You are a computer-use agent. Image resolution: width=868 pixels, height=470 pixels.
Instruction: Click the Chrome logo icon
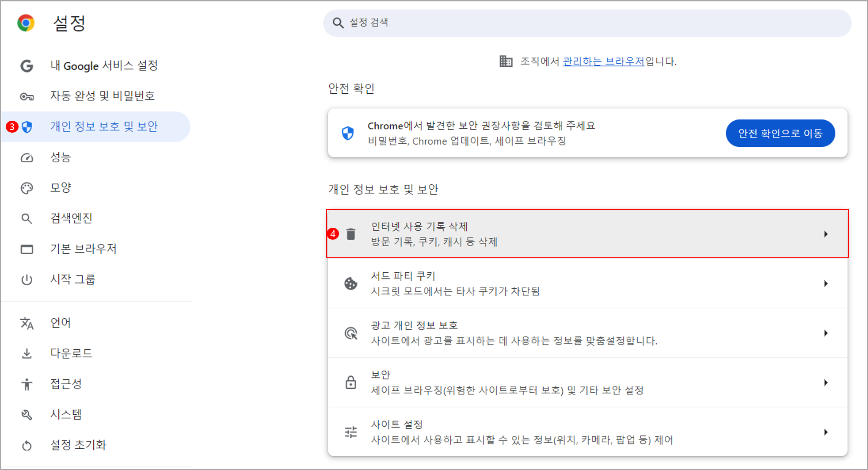click(x=26, y=23)
